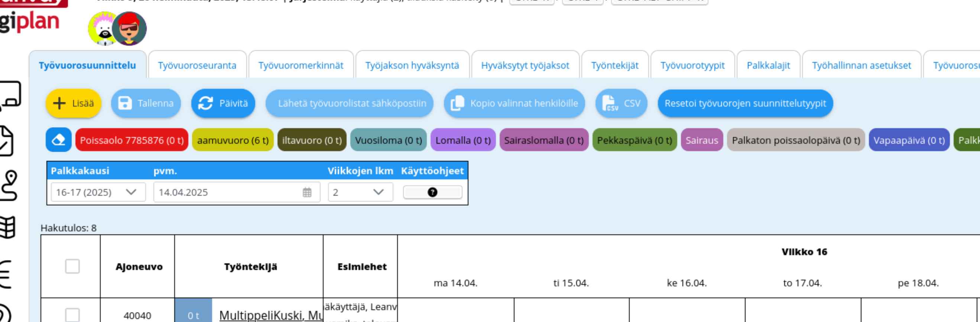Export schedule with CSV button
This screenshot has height=322, width=980.
tap(621, 103)
